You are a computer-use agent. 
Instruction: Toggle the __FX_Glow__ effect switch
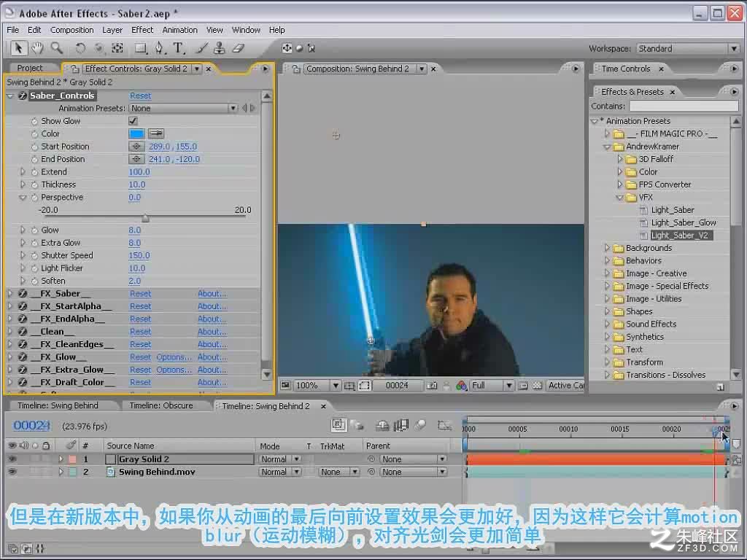22,357
